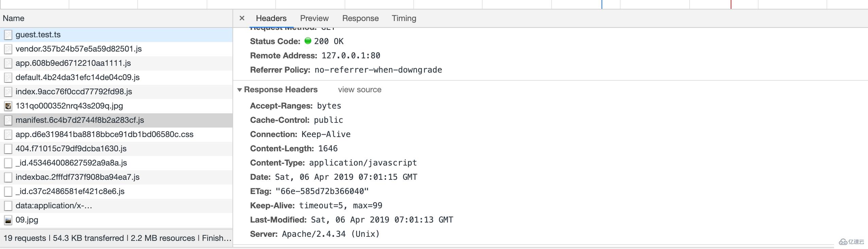Viewport: 868px width, 249px height.
Task: Click the Accept-Ranges value bytes
Action: click(x=329, y=106)
